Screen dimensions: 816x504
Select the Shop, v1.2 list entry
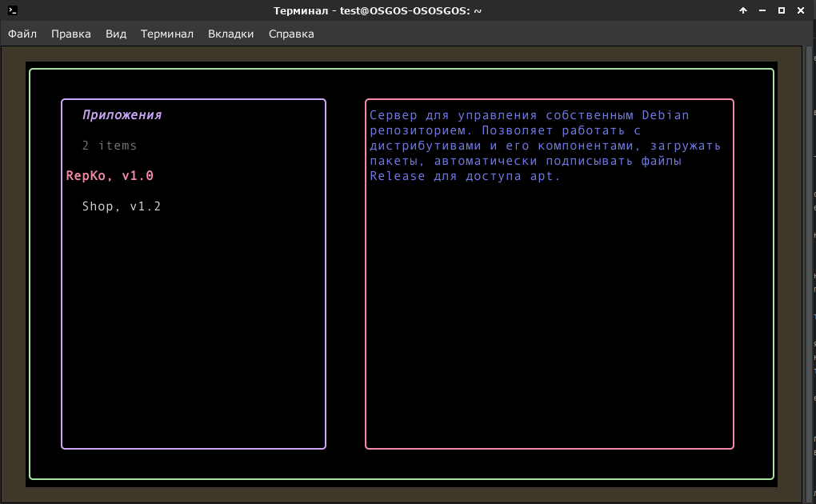pos(122,206)
